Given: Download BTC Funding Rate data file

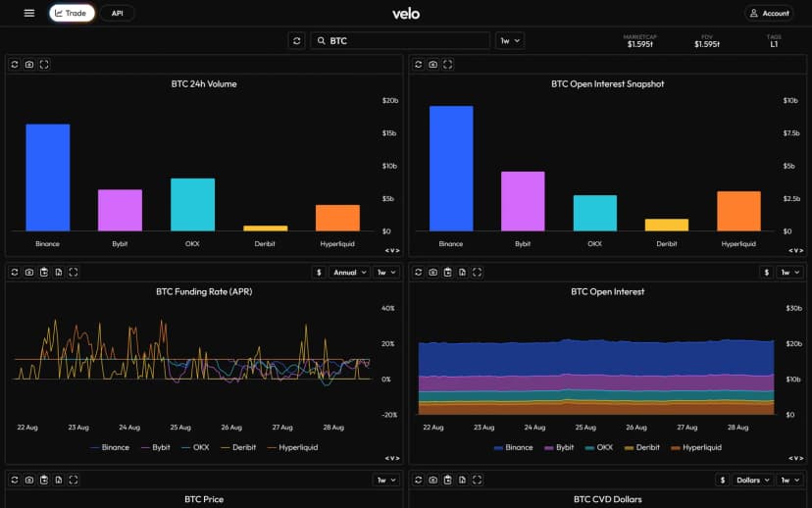Looking at the screenshot, I should (x=59, y=273).
